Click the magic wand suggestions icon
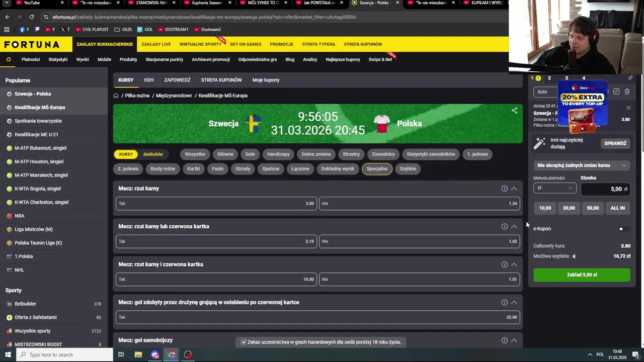Image resolution: width=644 pixels, height=362 pixels. [539, 143]
